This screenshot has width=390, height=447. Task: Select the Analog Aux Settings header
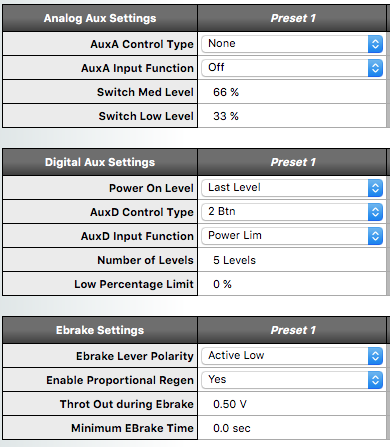100,18
